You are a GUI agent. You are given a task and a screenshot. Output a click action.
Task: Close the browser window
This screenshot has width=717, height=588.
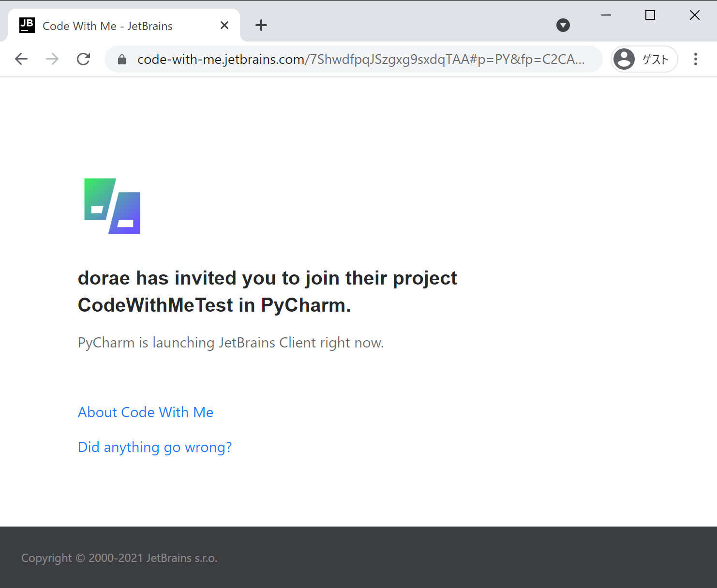click(695, 15)
